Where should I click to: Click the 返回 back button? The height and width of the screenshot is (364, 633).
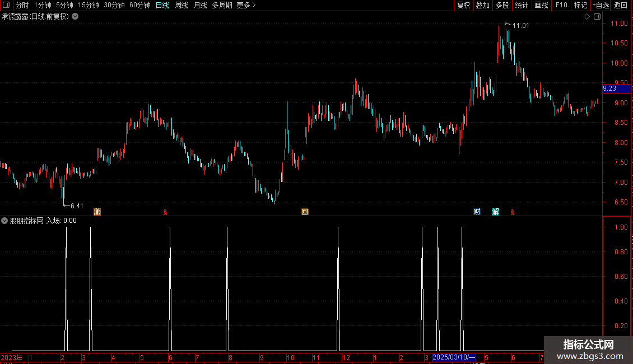(x=621, y=5)
